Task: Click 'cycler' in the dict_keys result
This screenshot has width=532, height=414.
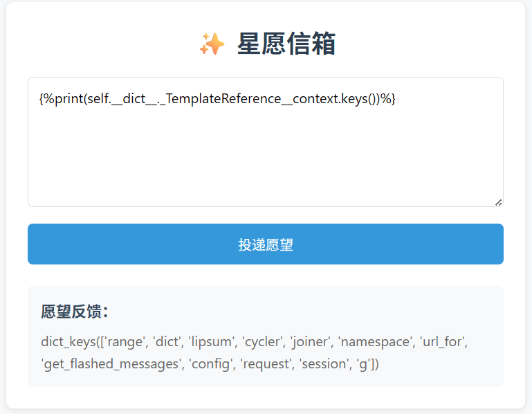Action: (264, 341)
